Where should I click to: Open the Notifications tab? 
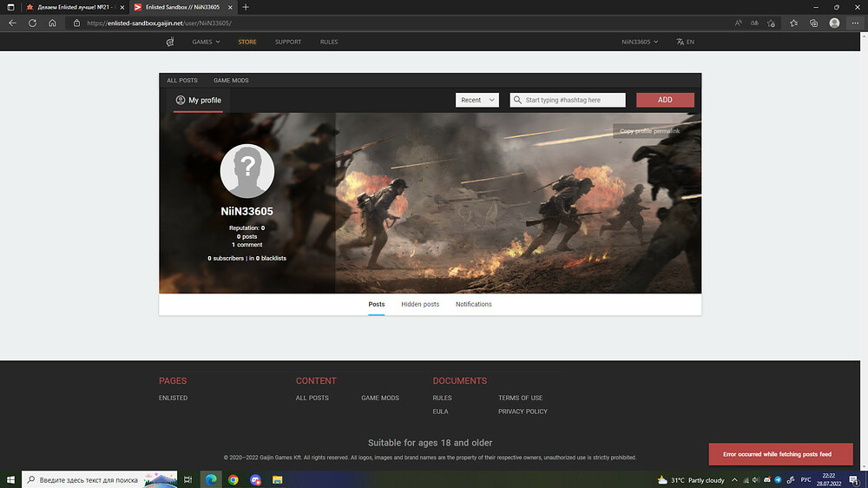coord(473,304)
